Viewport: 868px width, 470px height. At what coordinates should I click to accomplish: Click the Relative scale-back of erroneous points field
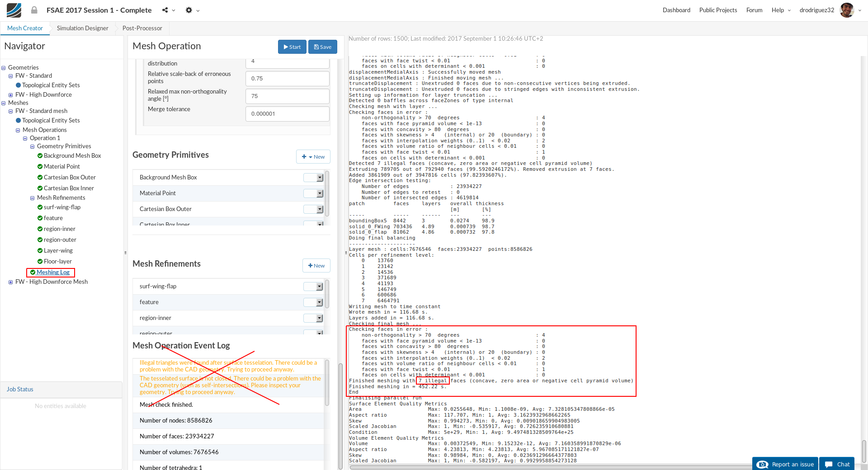(288, 79)
